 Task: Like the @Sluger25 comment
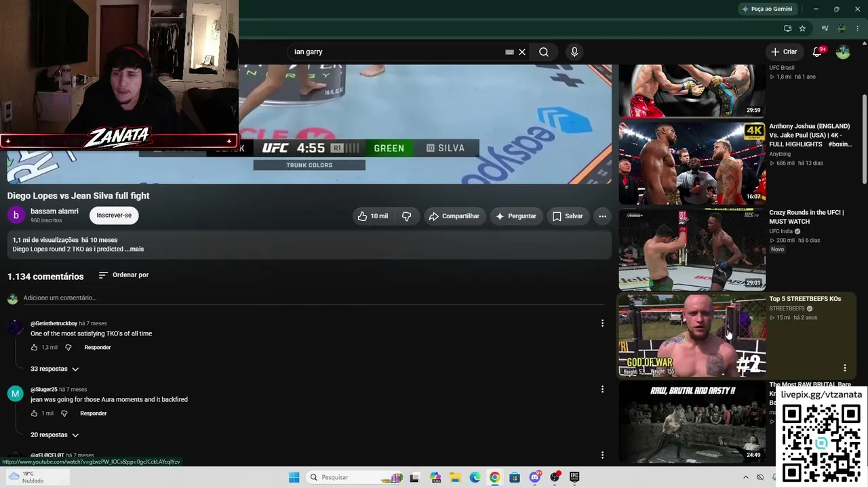(x=34, y=413)
